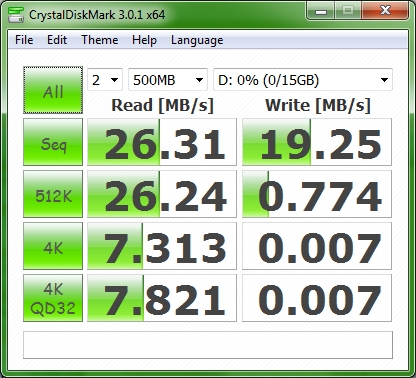Click the 4K QD32 write value 0.007
This screenshot has height=378, width=416.
point(317,298)
